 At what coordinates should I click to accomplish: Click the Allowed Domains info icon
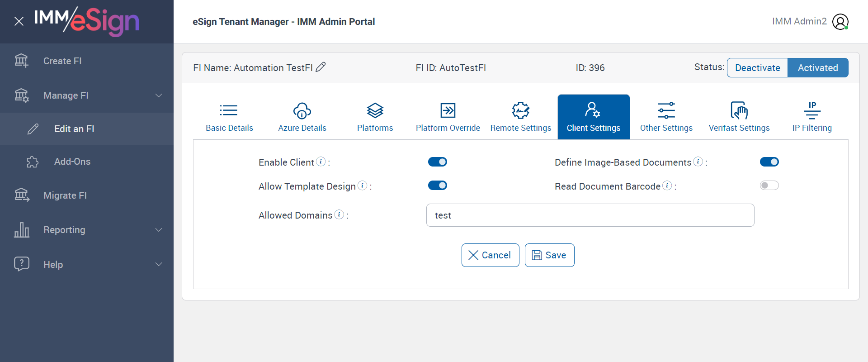pos(339,214)
